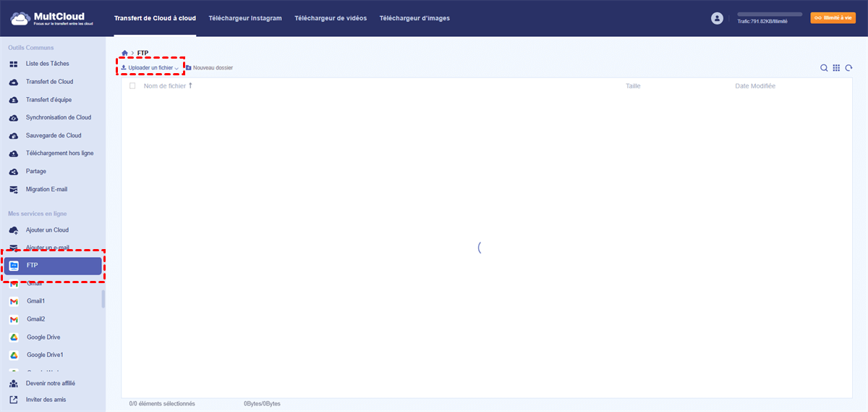Click the home breadcrumb icon

click(125, 53)
